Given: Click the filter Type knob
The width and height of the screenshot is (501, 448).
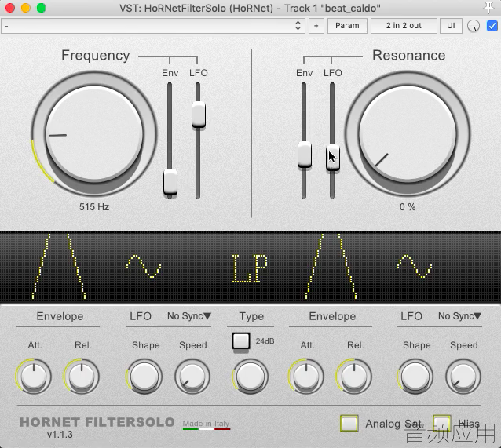Looking at the screenshot, I should 251,376.
